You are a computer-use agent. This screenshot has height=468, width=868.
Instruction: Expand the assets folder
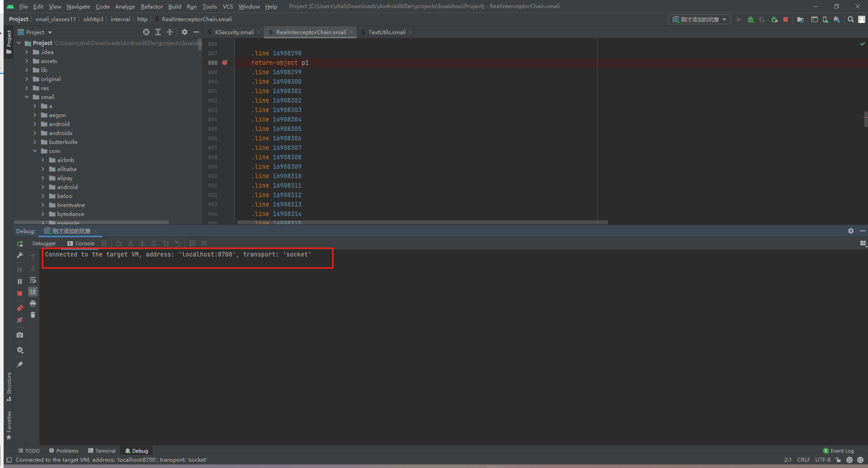point(27,61)
